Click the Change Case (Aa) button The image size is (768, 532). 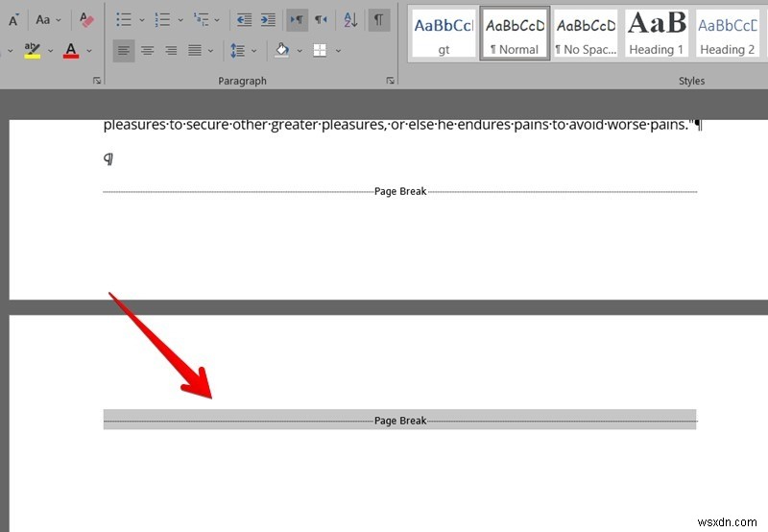pyautogui.click(x=42, y=19)
